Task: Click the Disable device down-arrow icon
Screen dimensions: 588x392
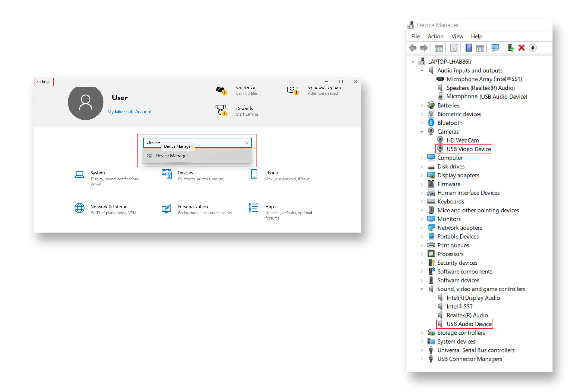Action: coord(533,48)
